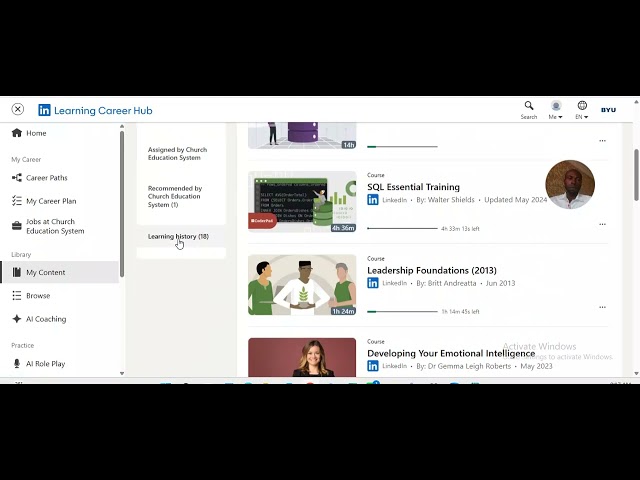The image size is (640, 480).
Task: Open more options for Leadership Foundations
Action: click(602, 307)
